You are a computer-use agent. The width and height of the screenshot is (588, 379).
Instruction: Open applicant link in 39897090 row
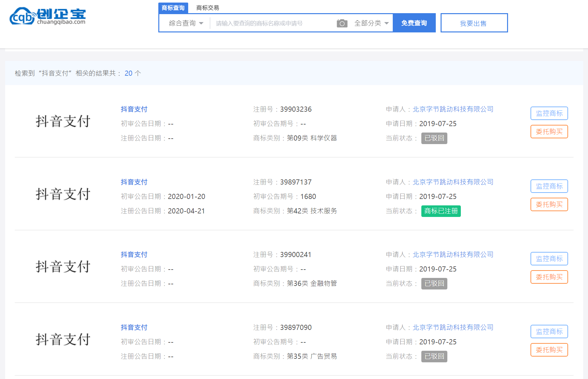point(453,327)
